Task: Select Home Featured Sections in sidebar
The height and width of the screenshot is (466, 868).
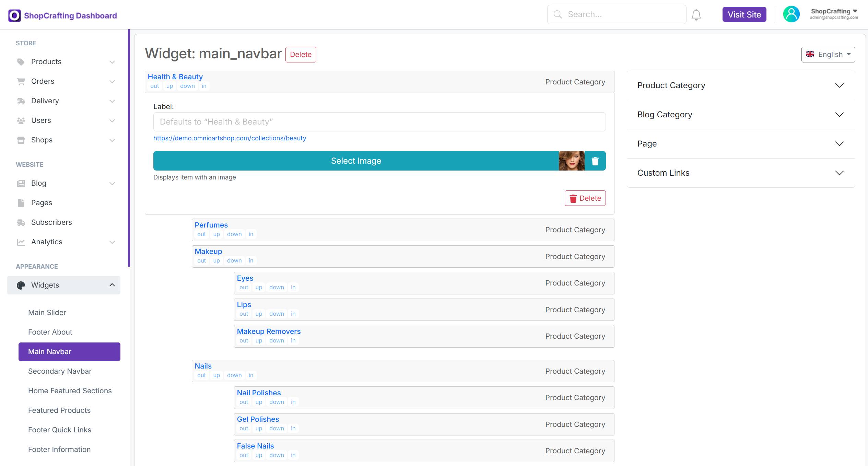Action: click(x=70, y=391)
